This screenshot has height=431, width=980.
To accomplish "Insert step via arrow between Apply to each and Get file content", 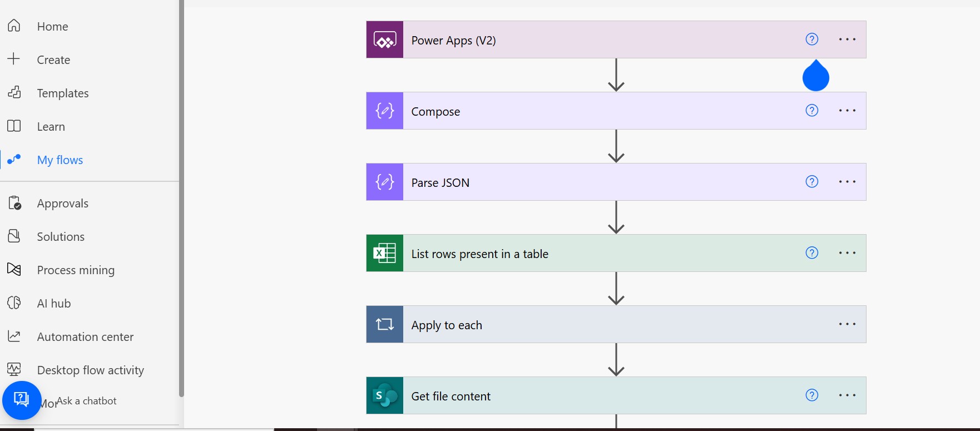I will (x=616, y=360).
